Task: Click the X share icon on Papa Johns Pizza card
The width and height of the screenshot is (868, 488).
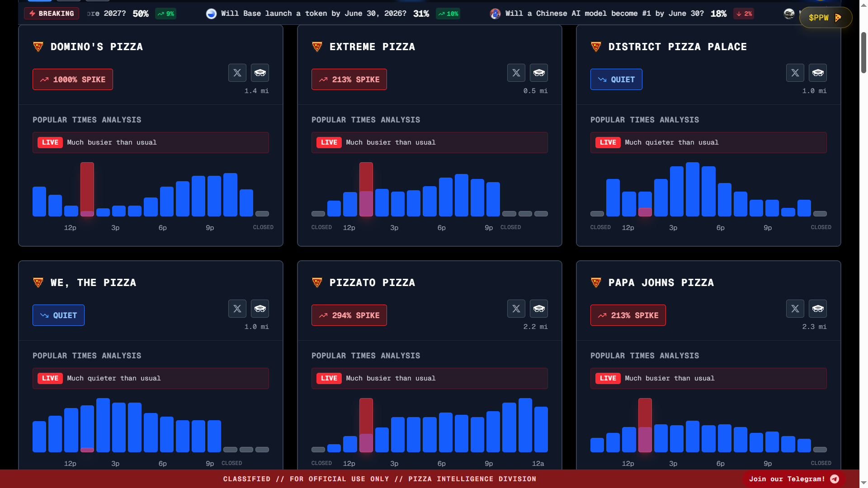Action: click(x=795, y=309)
